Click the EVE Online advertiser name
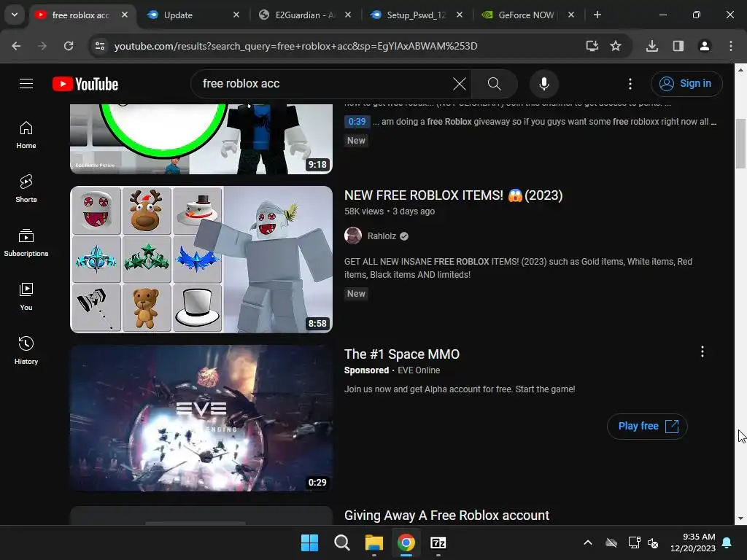The width and height of the screenshot is (747, 560). coord(419,370)
